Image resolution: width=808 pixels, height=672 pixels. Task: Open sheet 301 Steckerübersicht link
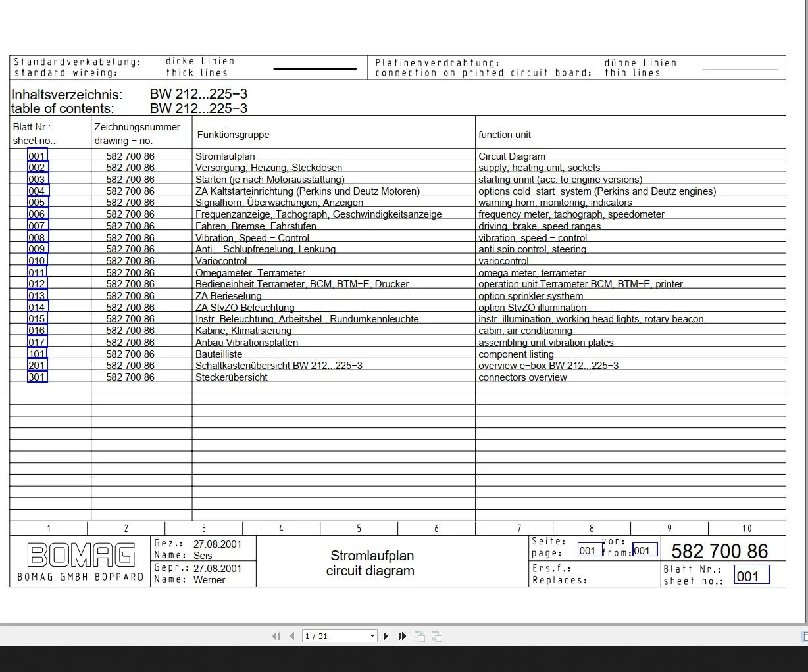click(38, 377)
